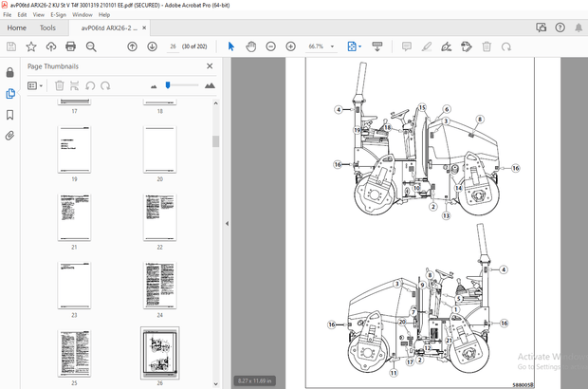This screenshot has height=389, width=588.
Task: Click the scrolling mode keyboard icon
Action: tap(377, 46)
